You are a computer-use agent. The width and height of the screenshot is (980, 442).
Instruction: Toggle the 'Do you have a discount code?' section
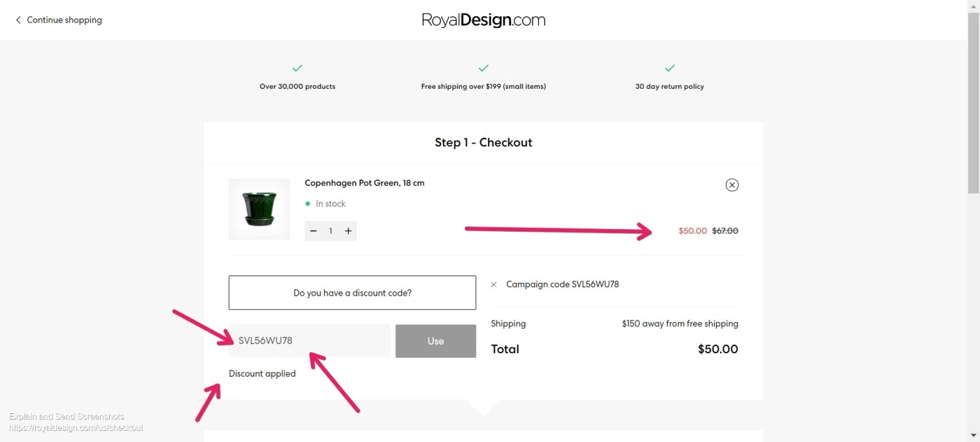[352, 292]
